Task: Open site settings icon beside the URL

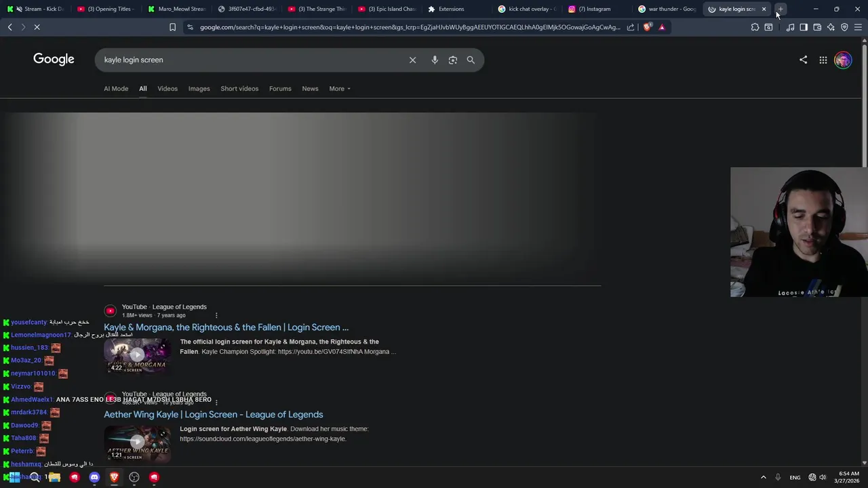Action: [x=190, y=27]
